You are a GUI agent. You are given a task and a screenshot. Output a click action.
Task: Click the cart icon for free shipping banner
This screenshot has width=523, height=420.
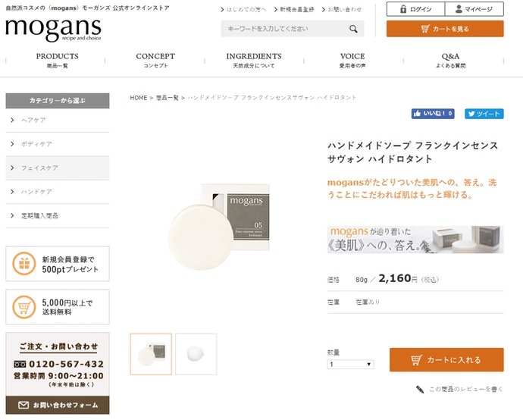coord(24,307)
